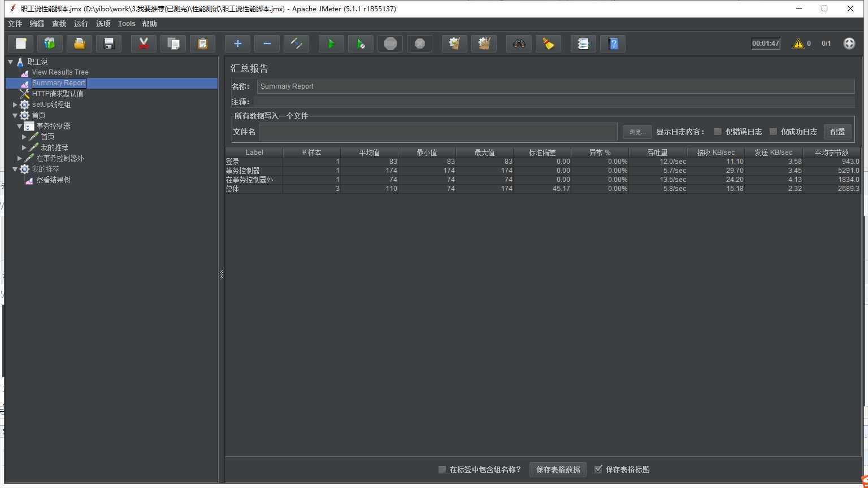Expand the 在事务控制器外 node

click(x=20, y=158)
